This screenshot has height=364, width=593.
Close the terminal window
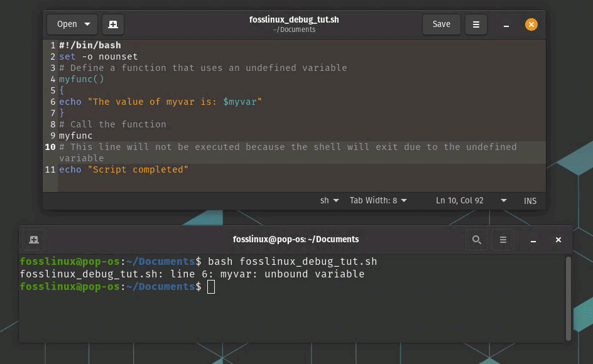(x=558, y=240)
